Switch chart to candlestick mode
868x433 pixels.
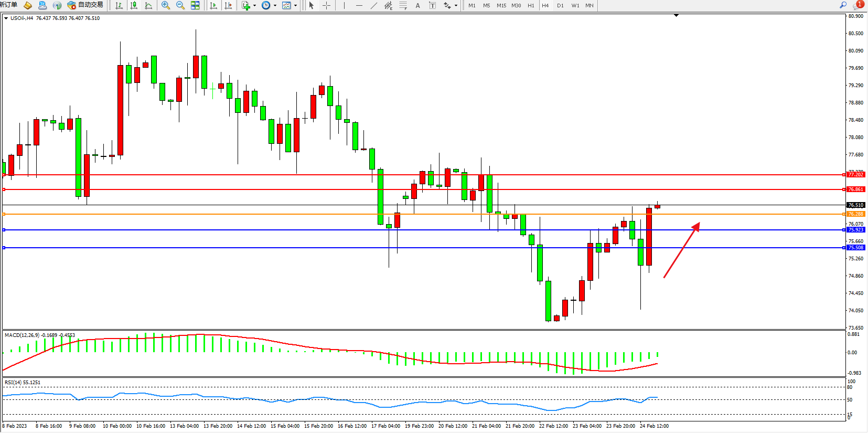tap(134, 5)
